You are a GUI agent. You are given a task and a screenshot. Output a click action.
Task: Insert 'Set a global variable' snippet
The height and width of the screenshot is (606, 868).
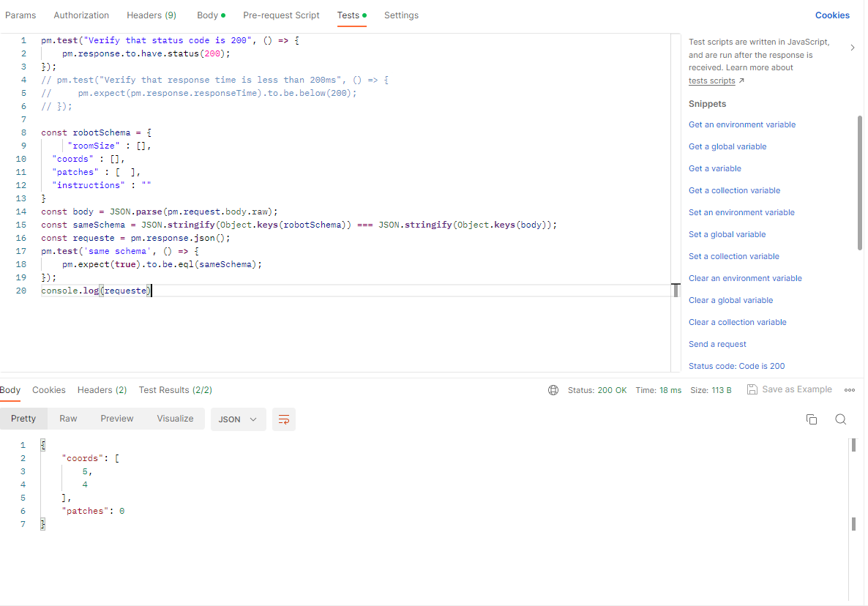click(727, 235)
